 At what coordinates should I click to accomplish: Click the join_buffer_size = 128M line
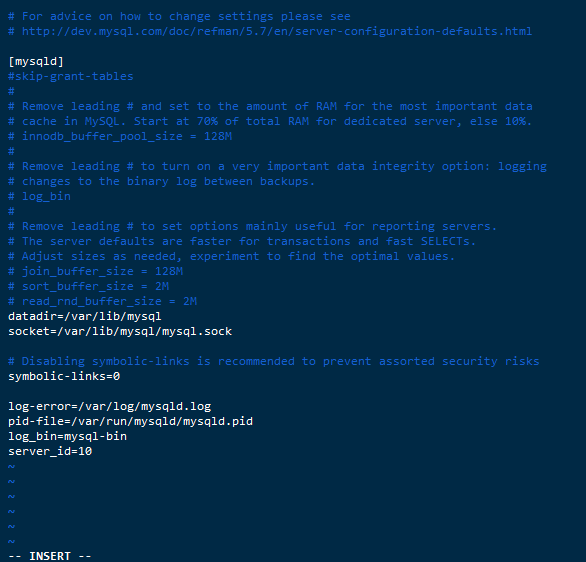[95, 271]
